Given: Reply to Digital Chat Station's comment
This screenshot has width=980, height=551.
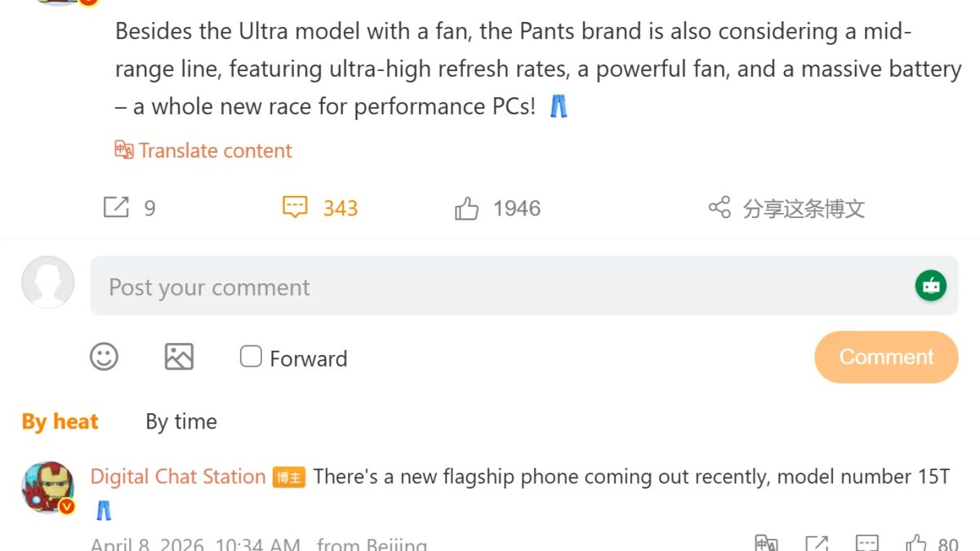Looking at the screenshot, I should [866, 543].
